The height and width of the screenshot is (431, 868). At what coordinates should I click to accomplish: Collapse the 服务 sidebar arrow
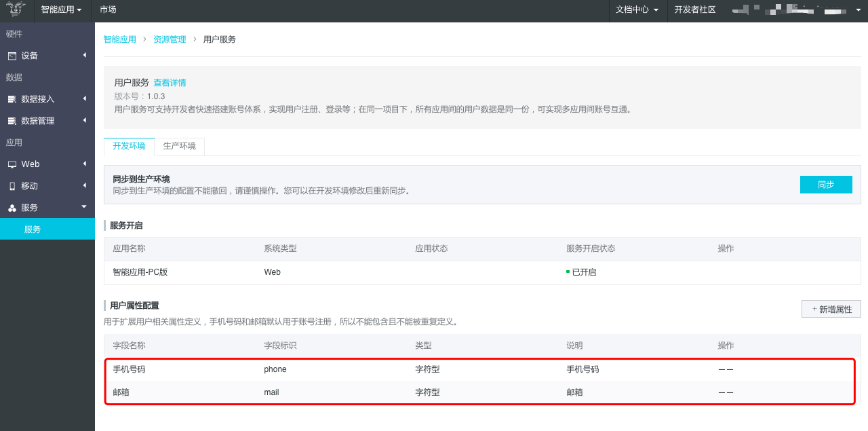[84, 206]
